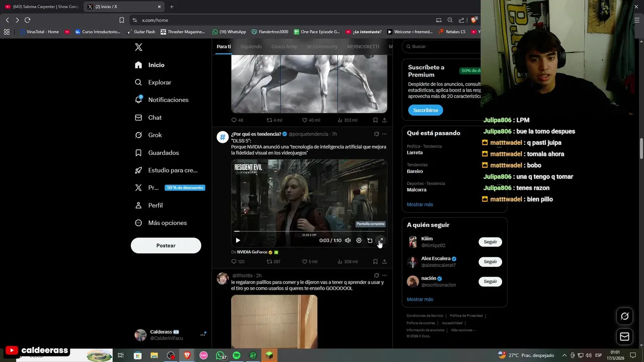Viewport: 644px width, 362px height.
Task: Seek on the video progress bar
Action: [309, 231]
